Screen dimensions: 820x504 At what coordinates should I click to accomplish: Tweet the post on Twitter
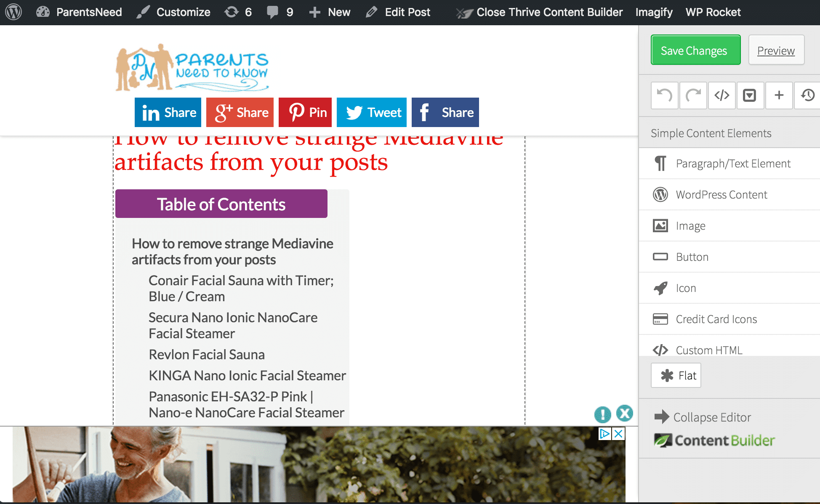pyautogui.click(x=372, y=112)
